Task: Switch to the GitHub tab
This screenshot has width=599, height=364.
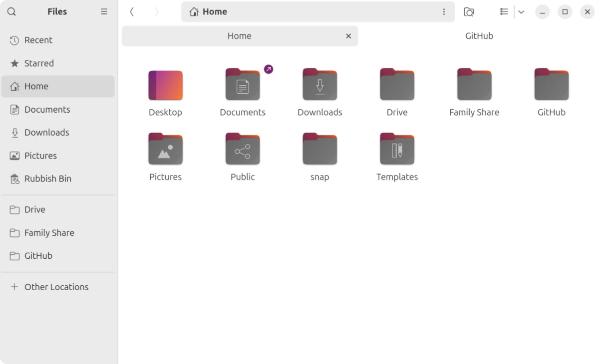Action: click(x=479, y=36)
